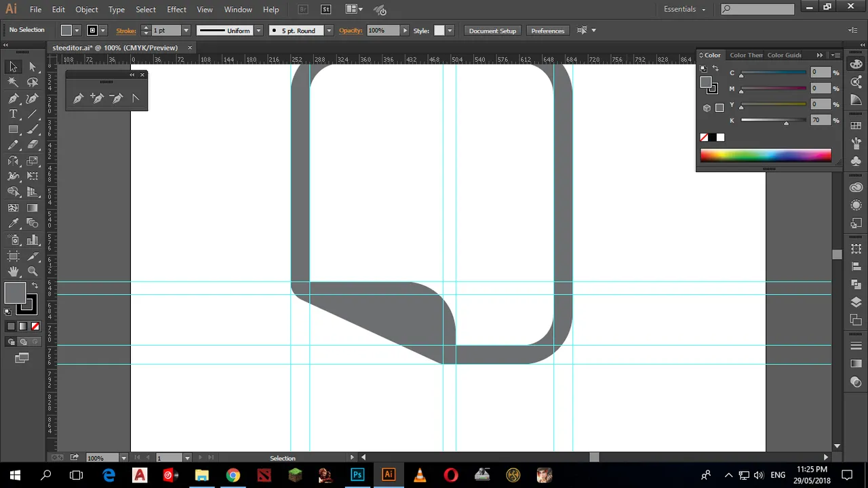This screenshot has width=868, height=488.
Task: Select the Eraser tool
Action: (x=32, y=145)
